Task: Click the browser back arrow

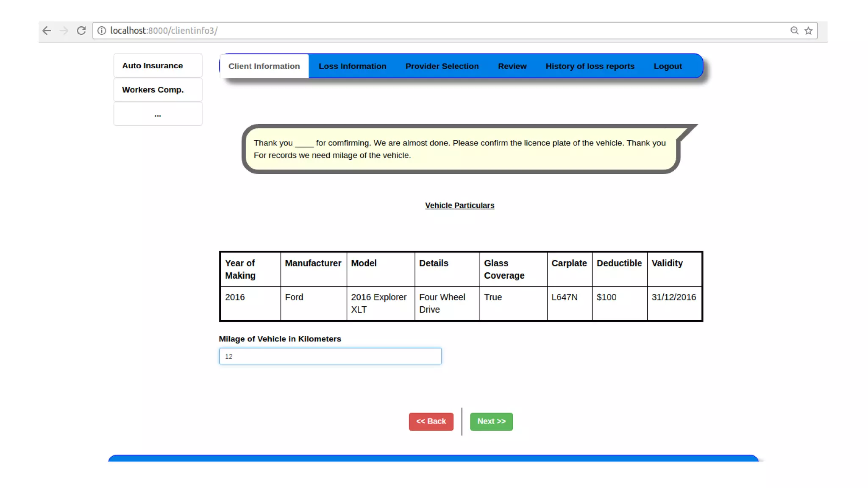Action: [47, 30]
